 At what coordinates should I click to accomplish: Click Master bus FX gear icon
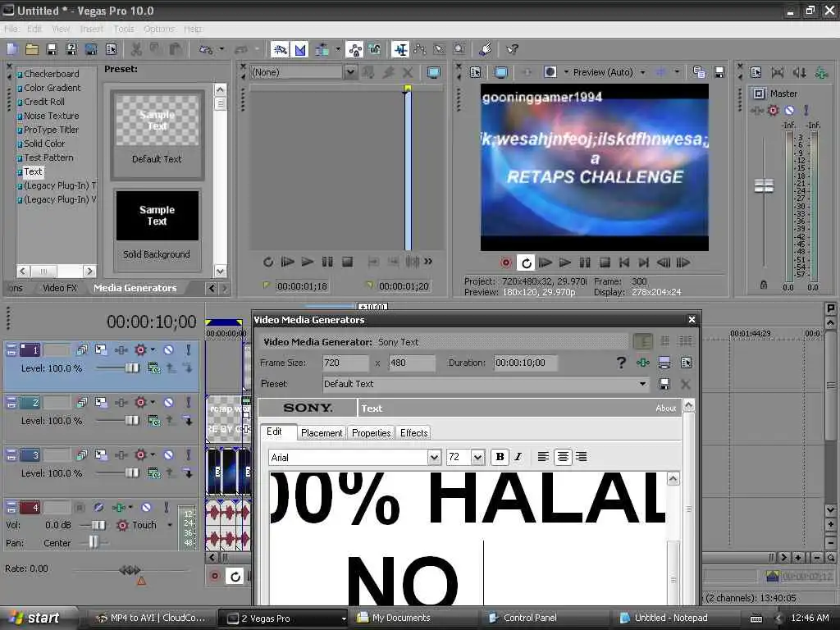click(x=773, y=111)
